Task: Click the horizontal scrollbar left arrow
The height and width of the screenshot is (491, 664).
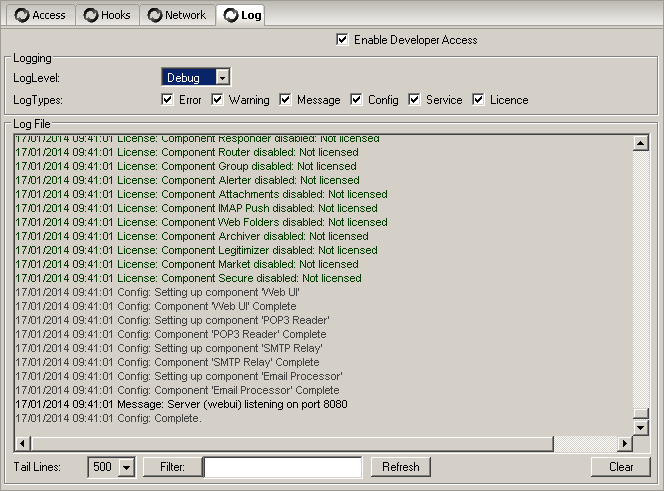Action: (x=22, y=443)
